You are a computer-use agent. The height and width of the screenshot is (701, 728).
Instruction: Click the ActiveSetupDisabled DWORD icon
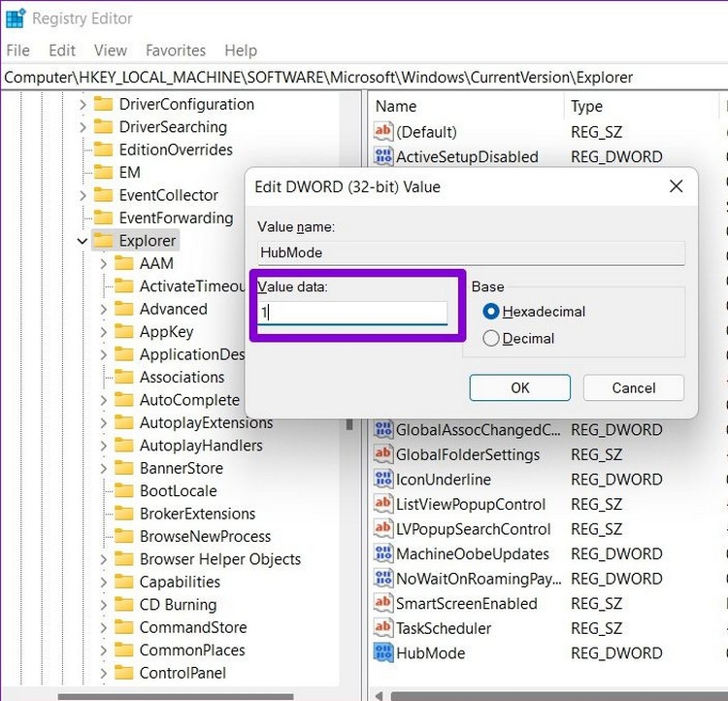(383, 156)
